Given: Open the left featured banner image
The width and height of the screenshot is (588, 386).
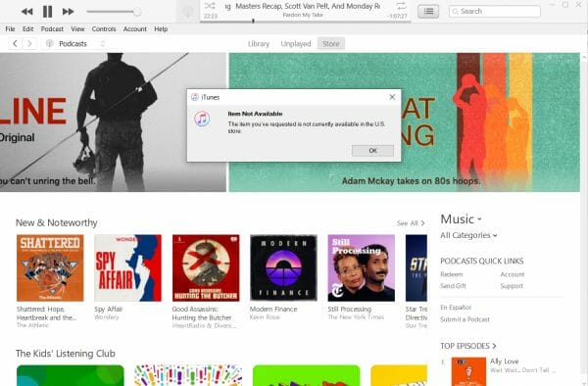Looking at the screenshot, I should tap(113, 122).
